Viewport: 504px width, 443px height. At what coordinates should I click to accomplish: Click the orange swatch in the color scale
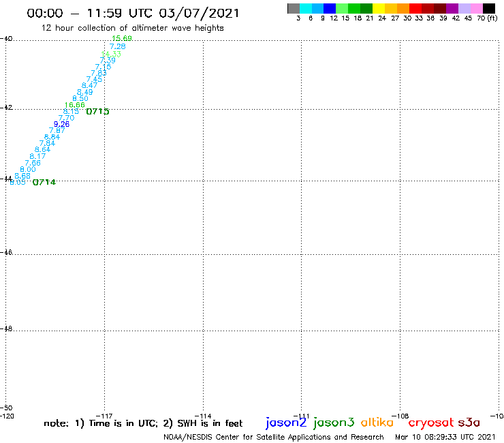coord(403,8)
